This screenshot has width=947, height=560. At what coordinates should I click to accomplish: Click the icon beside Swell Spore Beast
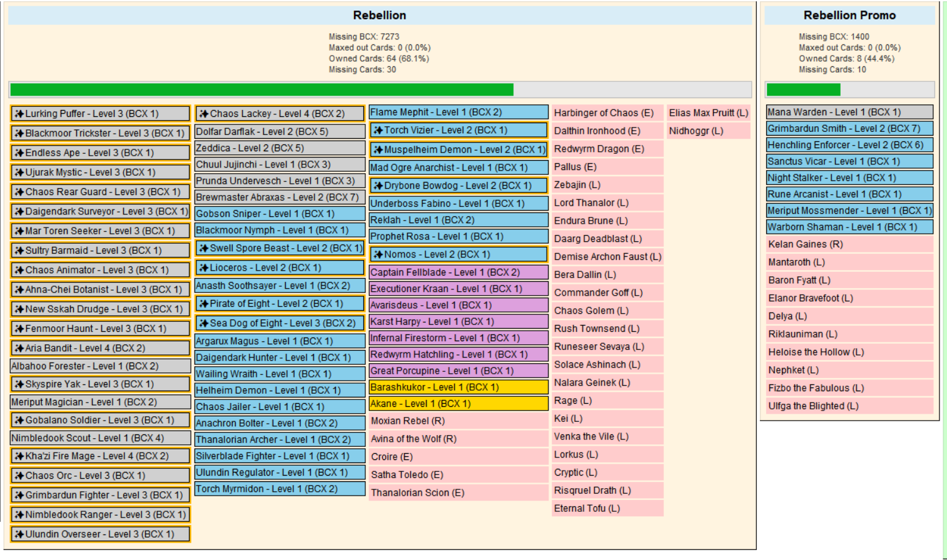(x=204, y=248)
